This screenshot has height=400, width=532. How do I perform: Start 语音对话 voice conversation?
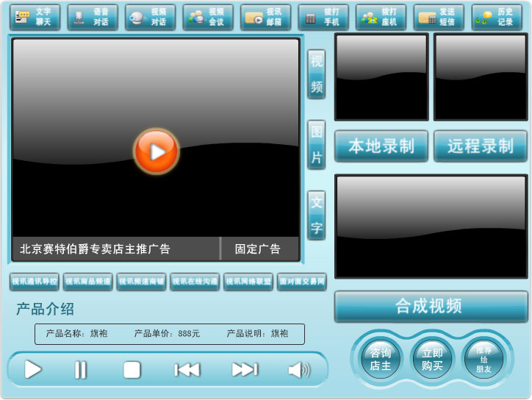[x=92, y=17]
